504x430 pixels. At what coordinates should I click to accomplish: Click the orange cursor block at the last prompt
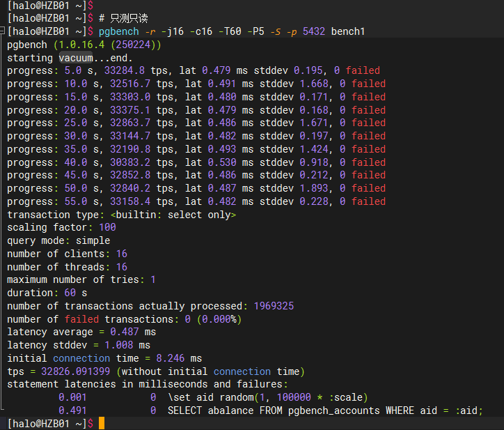(102, 423)
